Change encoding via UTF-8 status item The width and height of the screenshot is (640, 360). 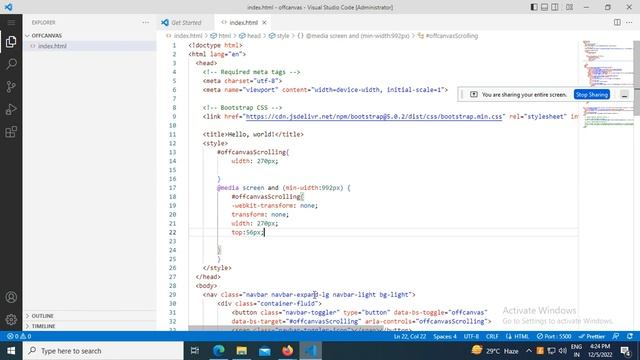coord(471,336)
